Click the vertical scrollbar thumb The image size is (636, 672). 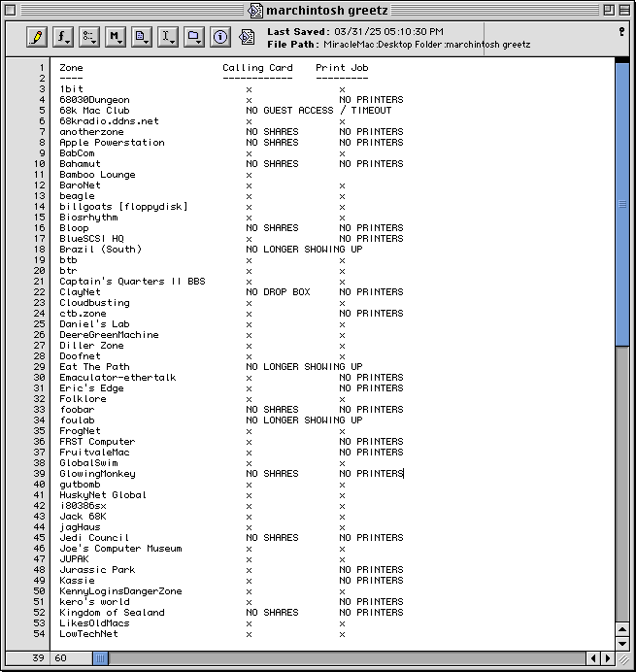(x=621, y=205)
